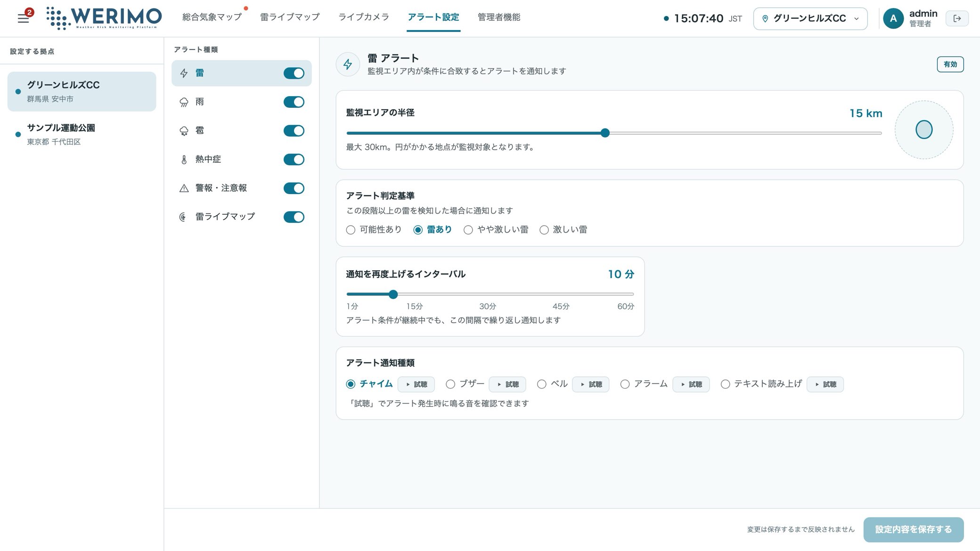This screenshot has height=551, width=980.
Task: Disable the 雹 alert switch
Action: [294, 130]
